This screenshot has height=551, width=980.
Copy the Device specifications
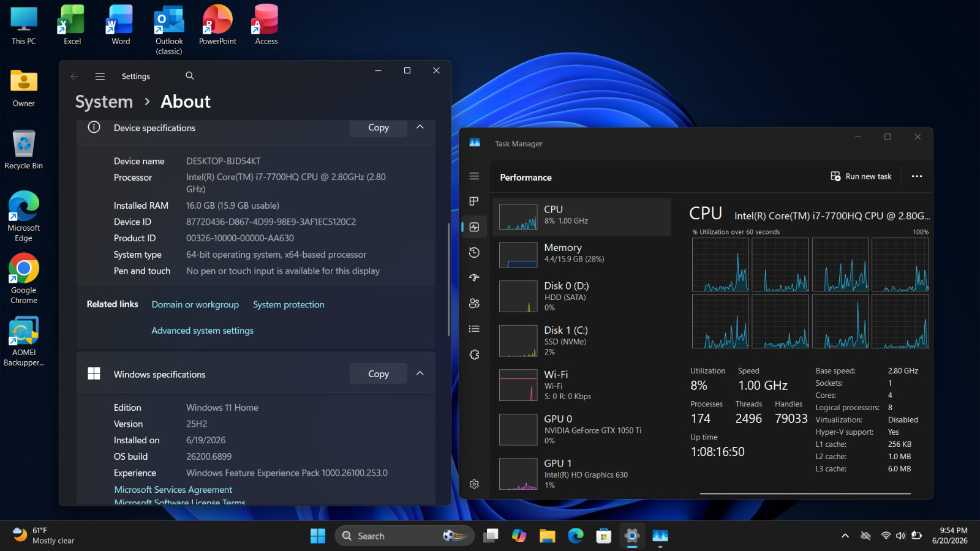pyautogui.click(x=379, y=127)
